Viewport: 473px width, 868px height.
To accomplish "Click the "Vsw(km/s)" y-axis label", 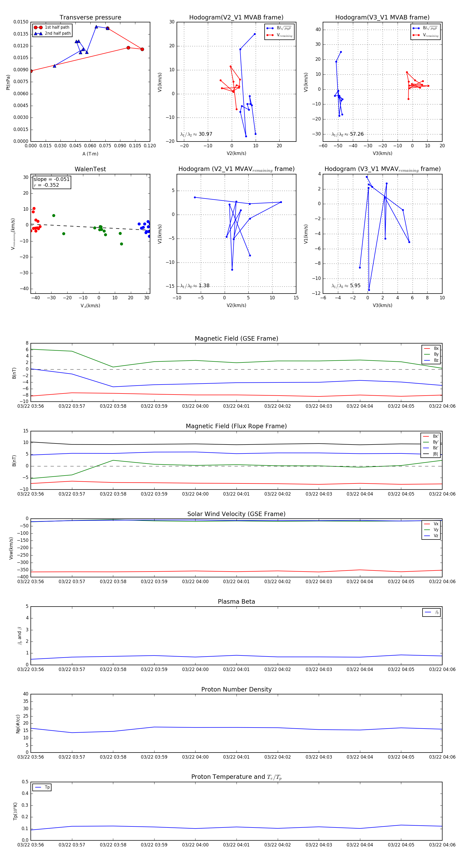I will [x=11, y=548].
